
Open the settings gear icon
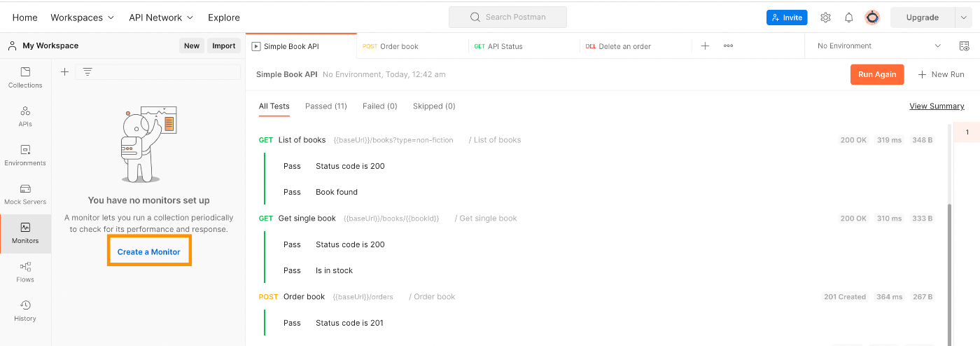pos(825,18)
